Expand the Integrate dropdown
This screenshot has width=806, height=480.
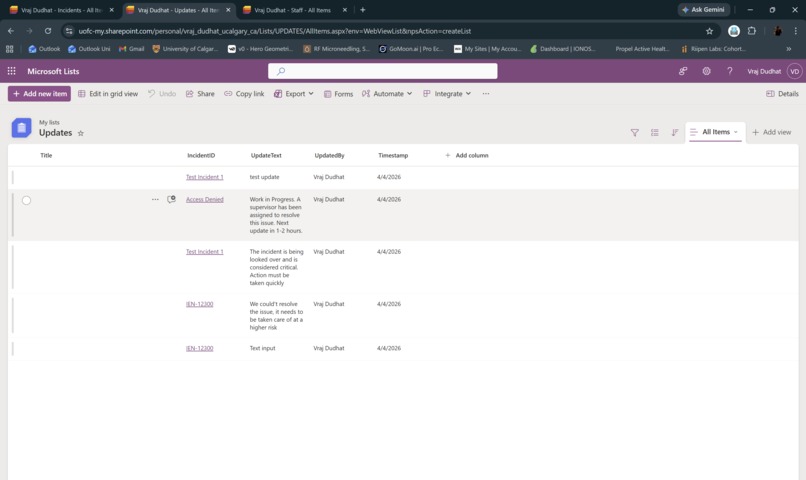coord(447,94)
